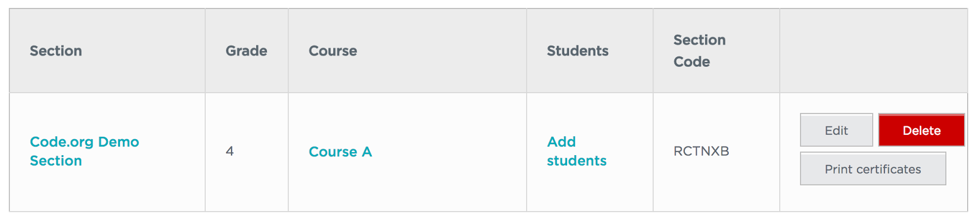Click the letter "A" in Course A link
This screenshot has width=980, height=222.
tap(367, 151)
